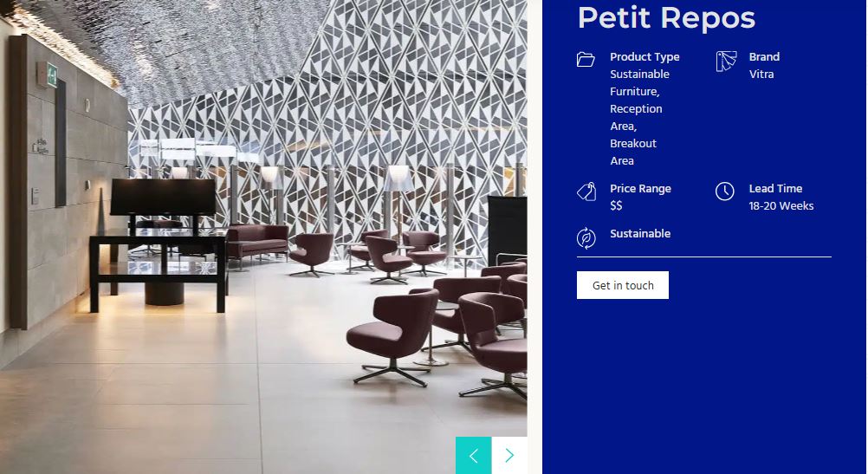Click the Price Range heading
Screen dimensions: 868x474
point(640,189)
